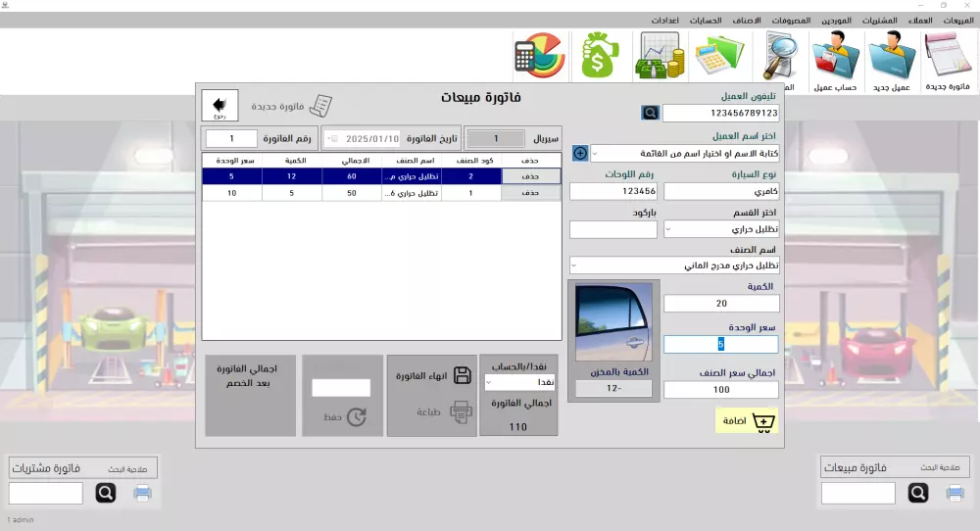Select the الاجمالي cell showing 50
Screen dimensions: 980x531
352,193
